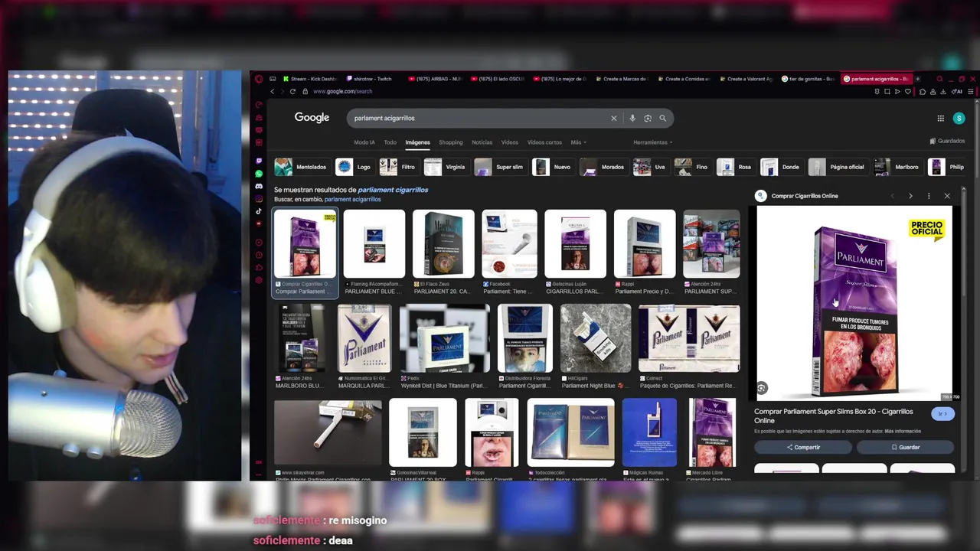The width and height of the screenshot is (980, 551).
Task: Select the Imágenes tab
Action: pyautogui.click(x=417, y=142)
